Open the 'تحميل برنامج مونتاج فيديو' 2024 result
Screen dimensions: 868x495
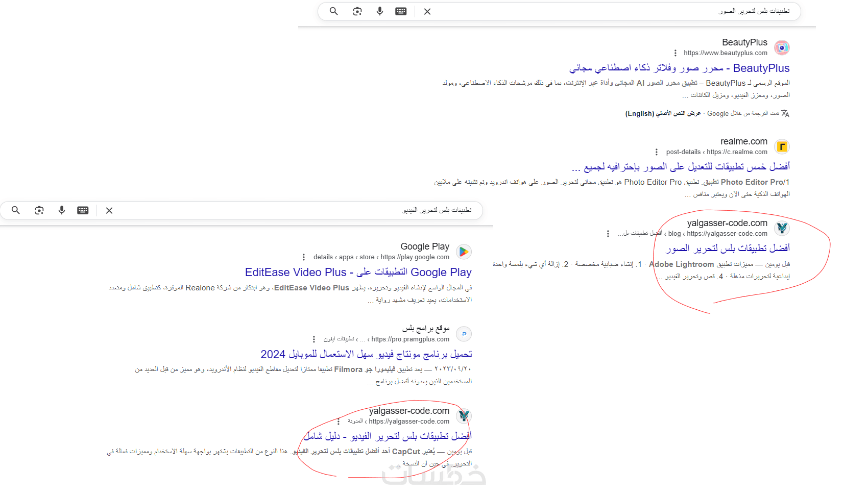[x=366, y=354]
